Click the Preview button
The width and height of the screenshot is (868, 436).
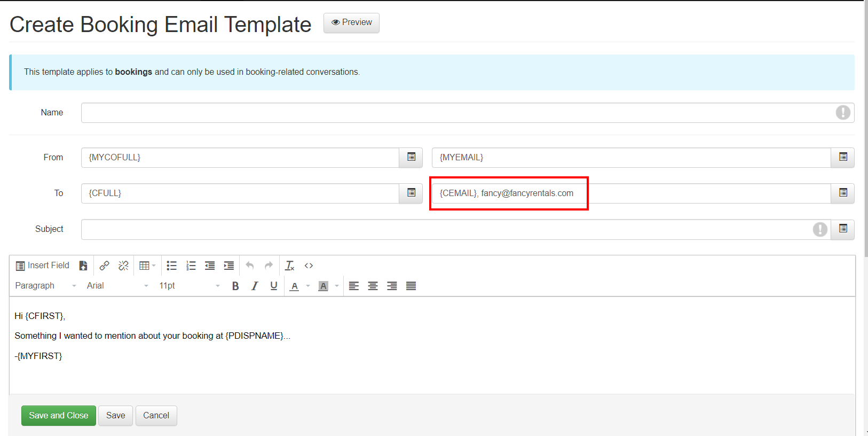pos(351,23)
